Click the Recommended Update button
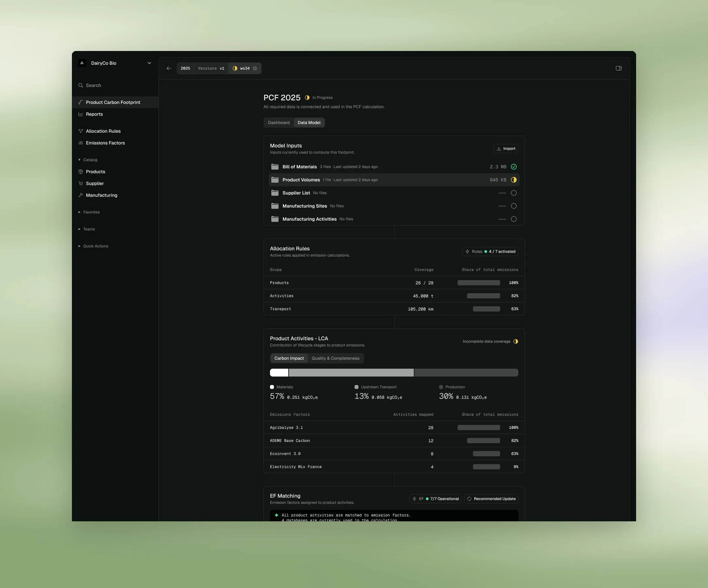This screenshot has width=708, height=588. tap(491, 499)
